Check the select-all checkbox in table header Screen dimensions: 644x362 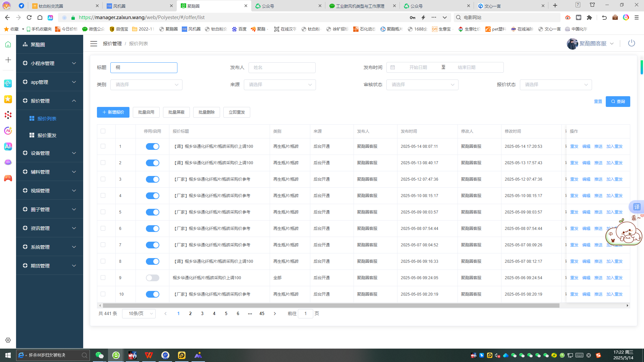(x=103, y=131)
